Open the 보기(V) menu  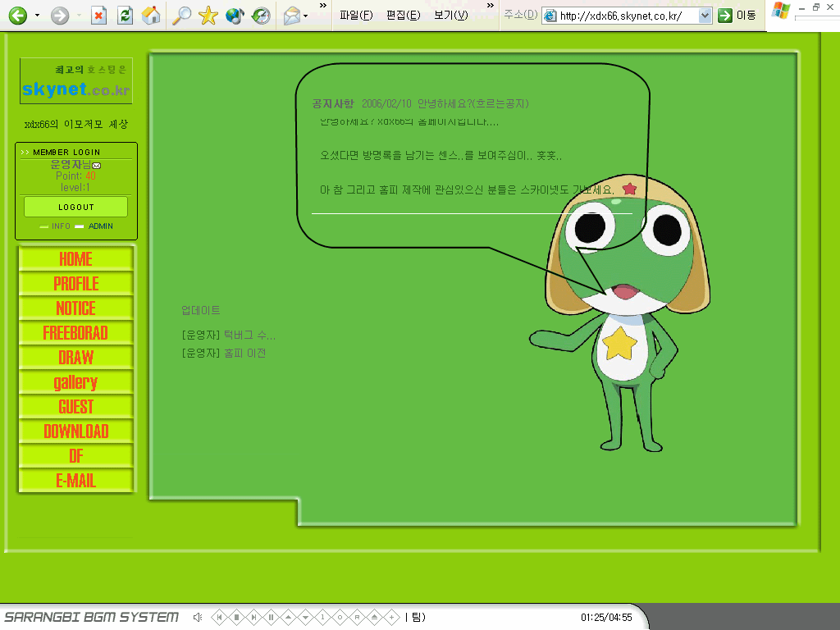450,16
